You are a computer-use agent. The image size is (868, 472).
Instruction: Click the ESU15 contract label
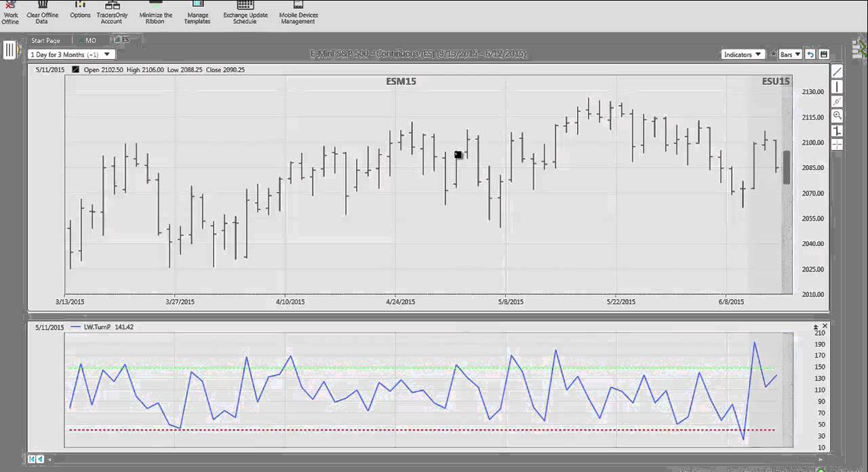coord(776,81)
